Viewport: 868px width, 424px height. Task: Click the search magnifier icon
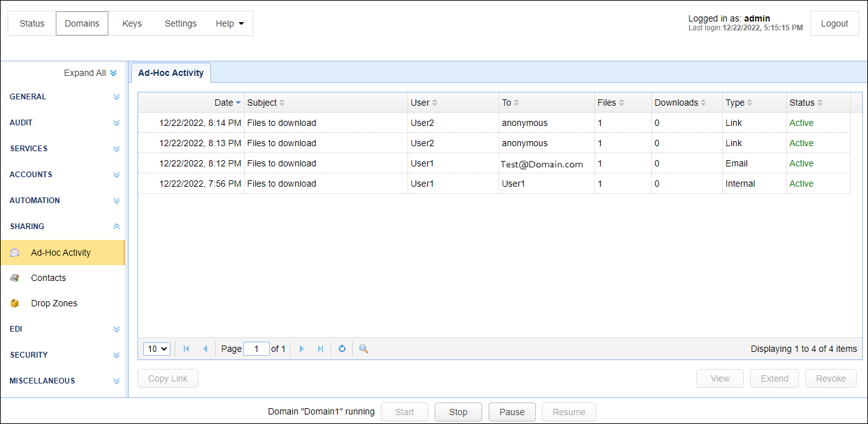click(x=364, y=349)
